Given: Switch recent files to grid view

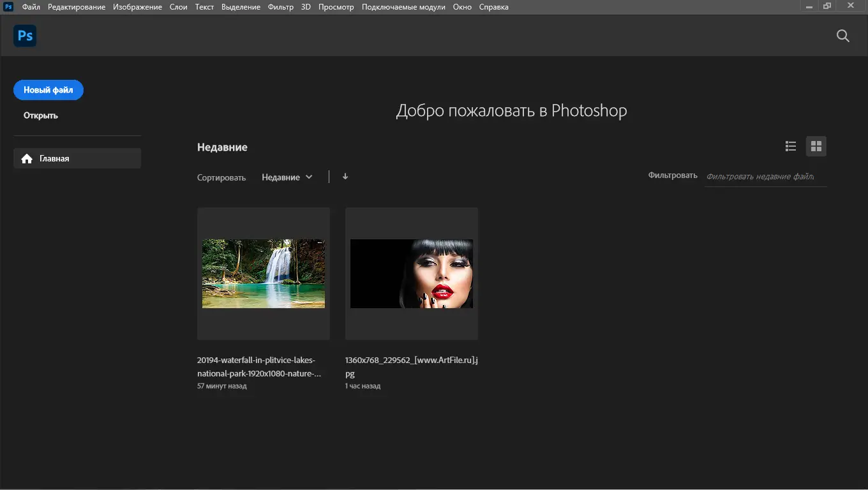Looking at the screenshot, I should (816, 146).
